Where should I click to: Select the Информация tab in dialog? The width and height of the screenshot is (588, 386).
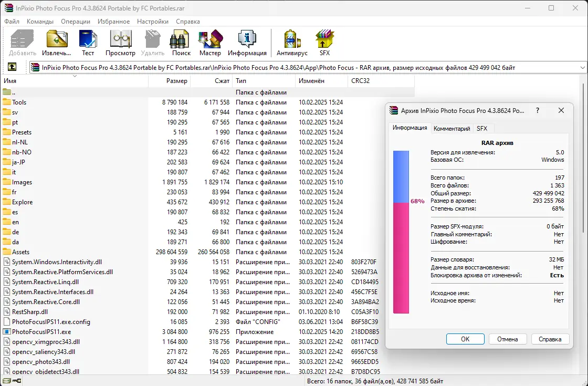click(410, 128)
